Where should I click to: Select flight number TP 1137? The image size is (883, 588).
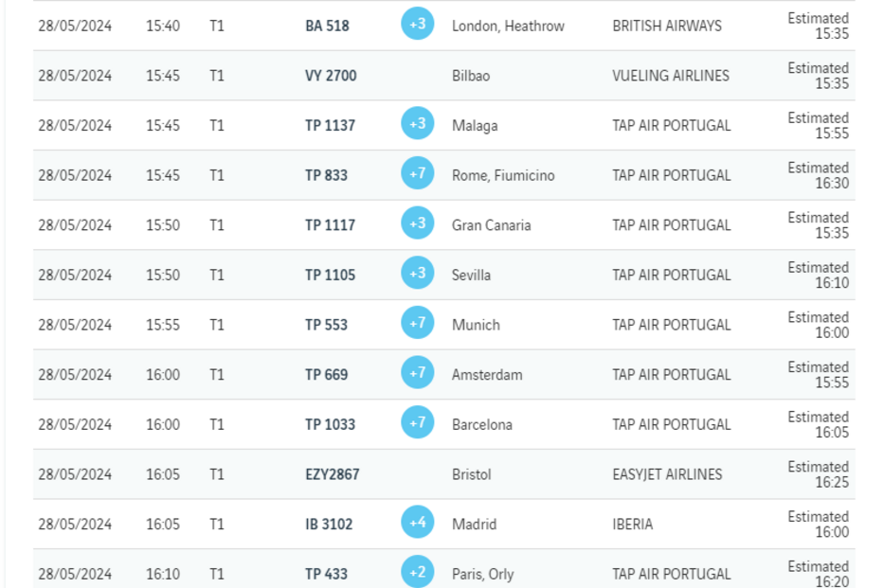330,126
